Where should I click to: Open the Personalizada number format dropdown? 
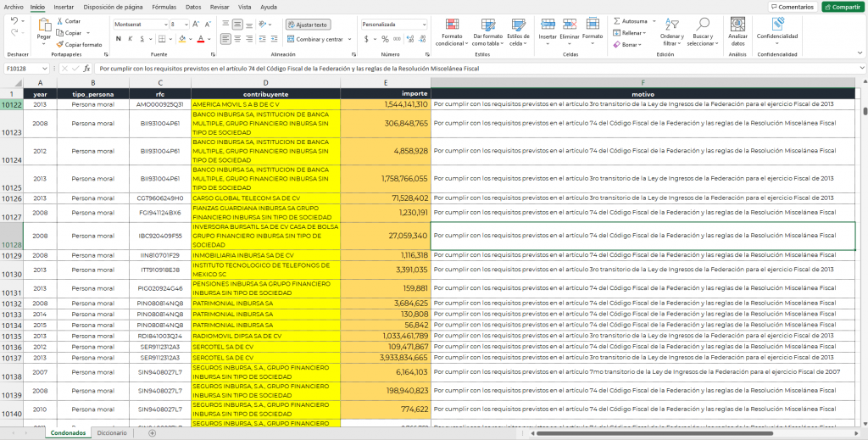(x=424, y=25)
